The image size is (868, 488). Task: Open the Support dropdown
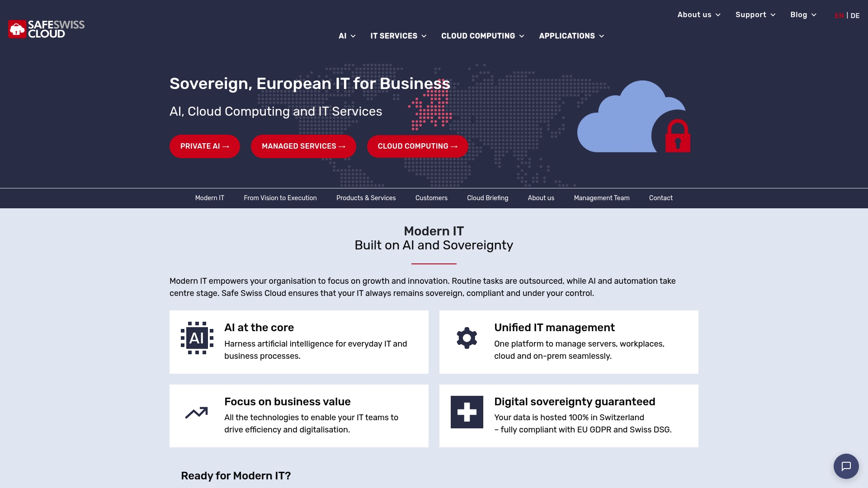click(755, 15)
